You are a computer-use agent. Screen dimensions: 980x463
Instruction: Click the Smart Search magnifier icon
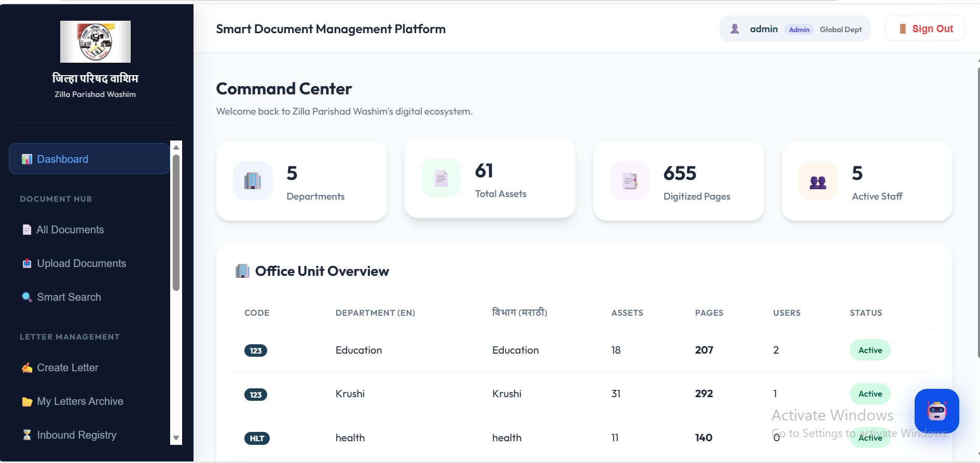point(27,297)
